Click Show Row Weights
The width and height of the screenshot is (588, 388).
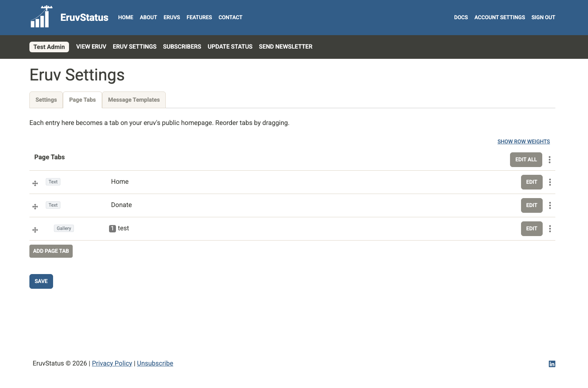pos(523,141)
